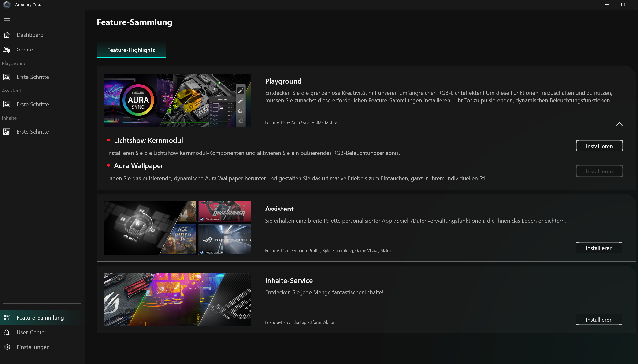This screenshot has width=638, height=364.
Task: Maximize the Armoury Crate window
Action: click(623, 5)
